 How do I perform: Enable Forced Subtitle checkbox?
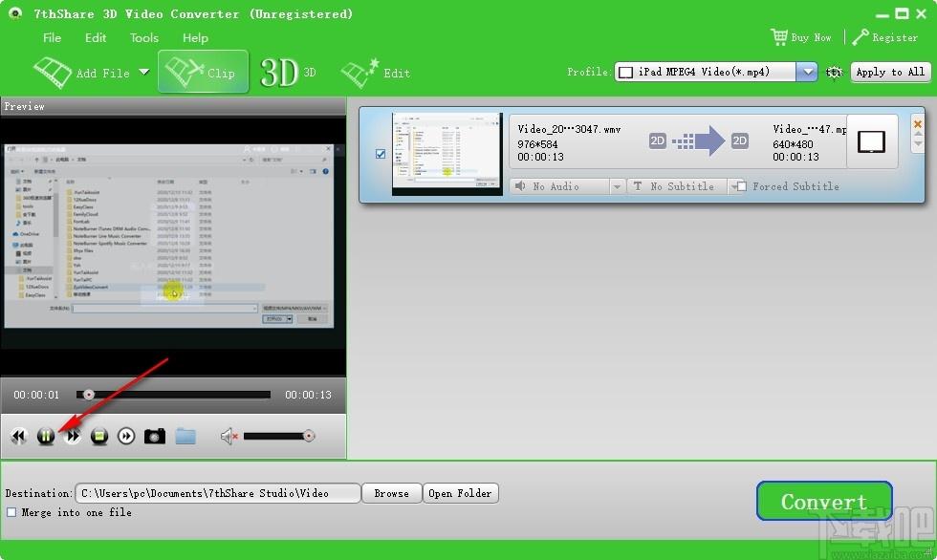[x=742, y=186]
